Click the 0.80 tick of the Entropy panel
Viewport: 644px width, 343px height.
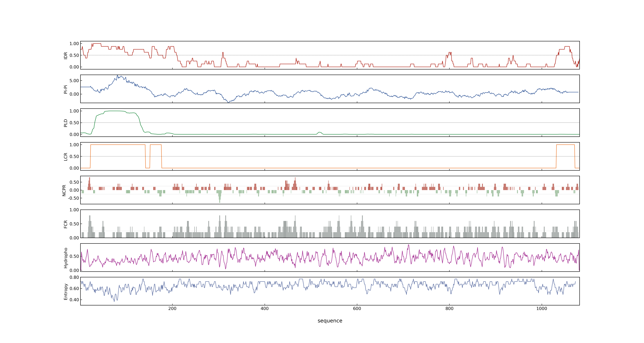[74, 277]
